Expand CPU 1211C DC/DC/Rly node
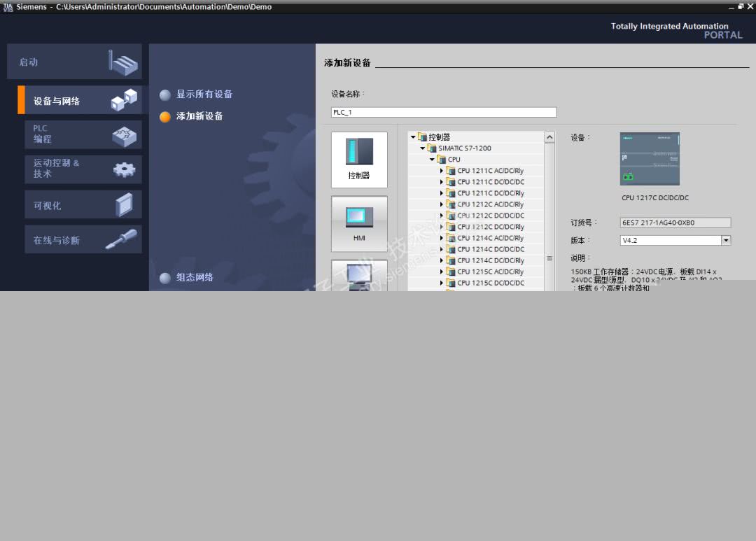The height and width of the screenshot is (541, 756). pos(441,193)
